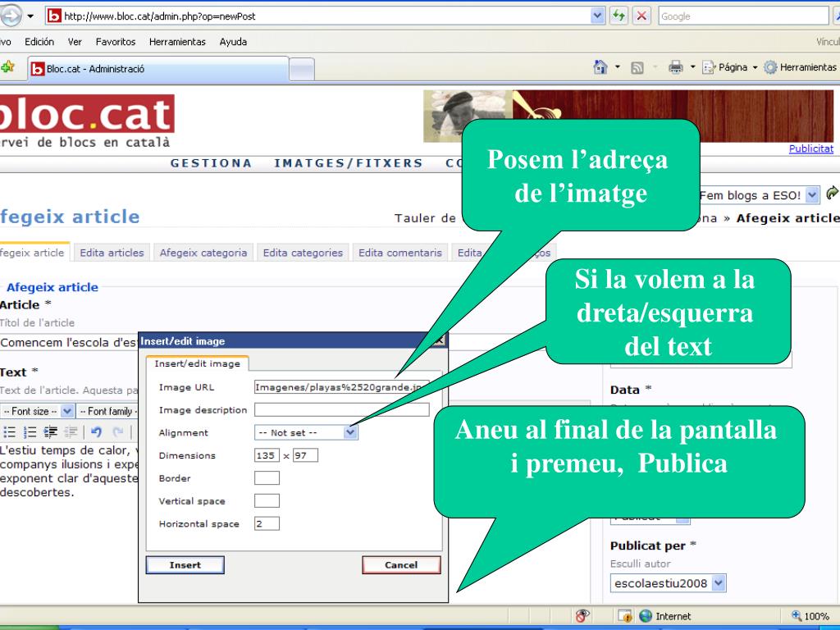Switch to the Edita articles tab
This screenshot has height=630, width=840.
coord(112,253)
